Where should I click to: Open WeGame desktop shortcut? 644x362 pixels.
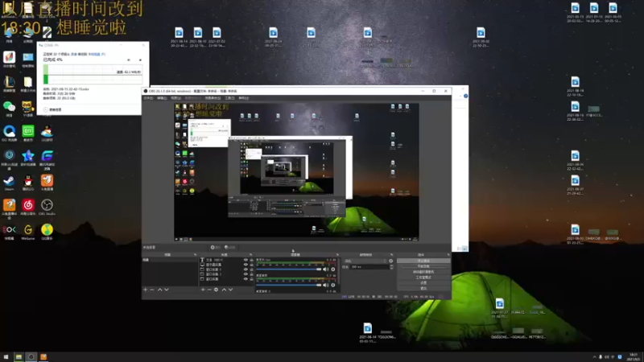click(x=28, y=232)
